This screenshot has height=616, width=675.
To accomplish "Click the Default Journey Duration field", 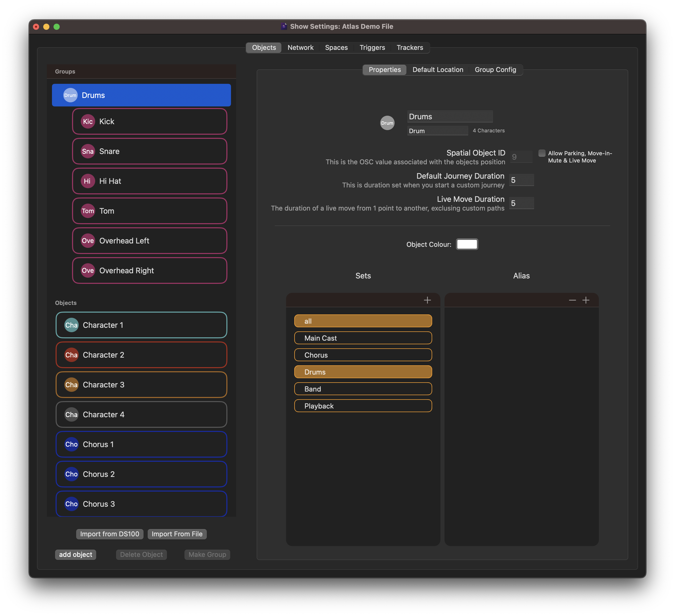I will click(521, 180).
